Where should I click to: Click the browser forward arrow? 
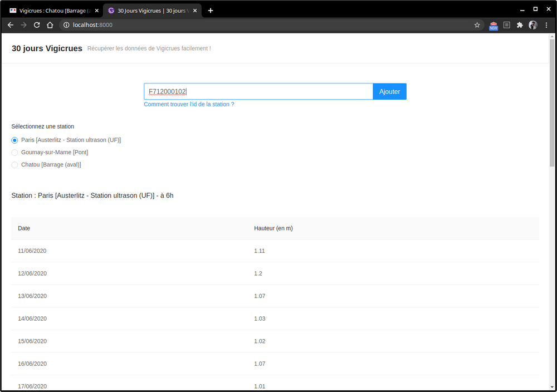(x=23, y=25)
